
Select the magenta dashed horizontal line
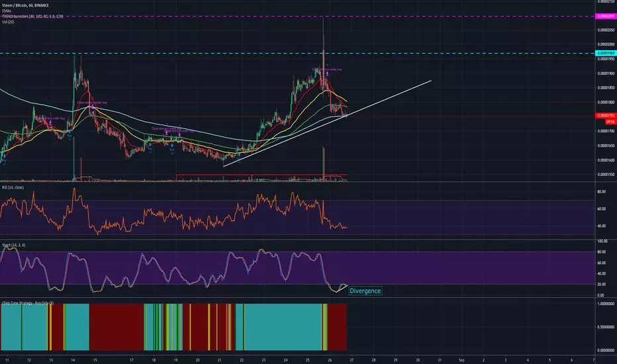click(x=297, y=17)
